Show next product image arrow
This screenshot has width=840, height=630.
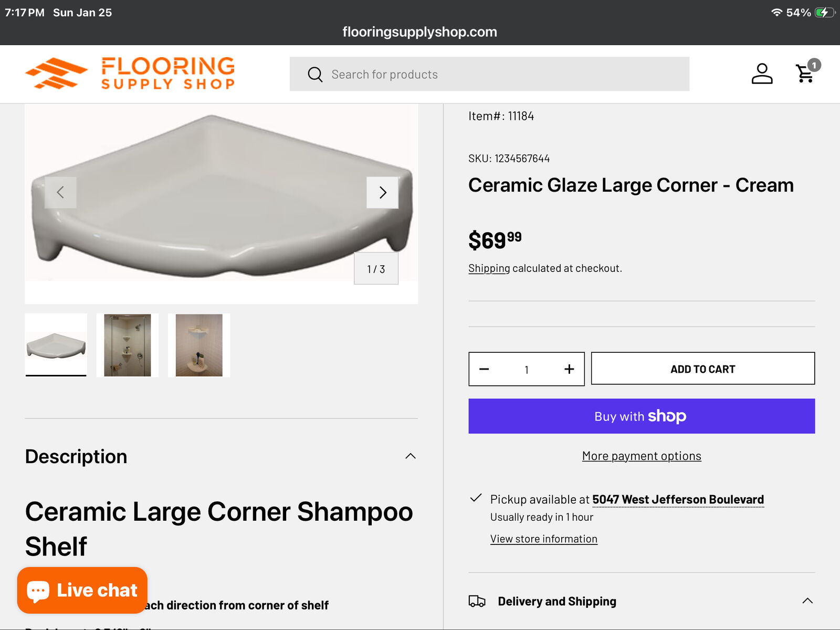click(382, 193)
